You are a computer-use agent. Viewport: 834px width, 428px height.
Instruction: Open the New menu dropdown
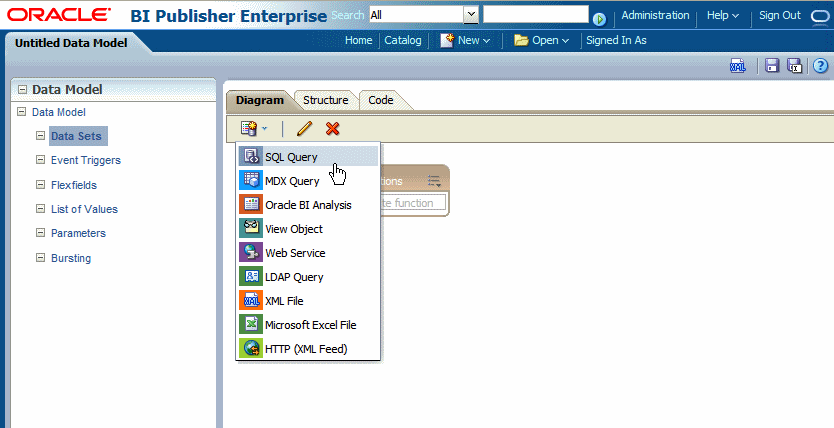tap(465, 40)
